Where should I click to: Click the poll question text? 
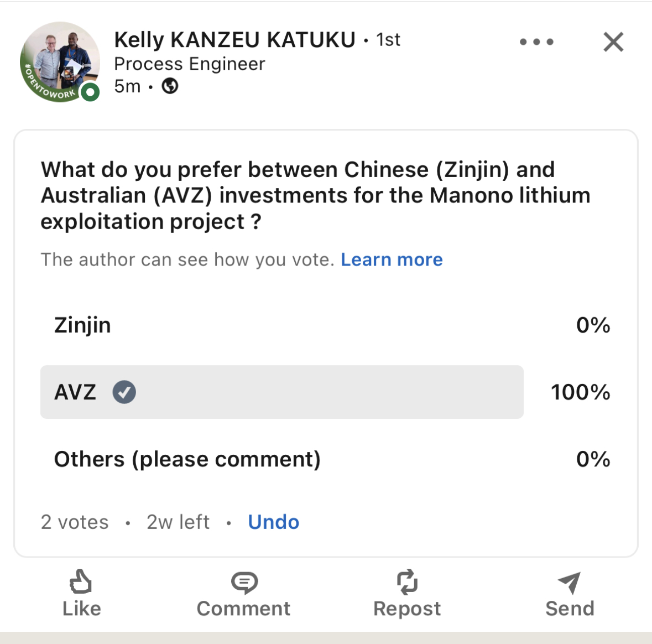click(315, 195)
